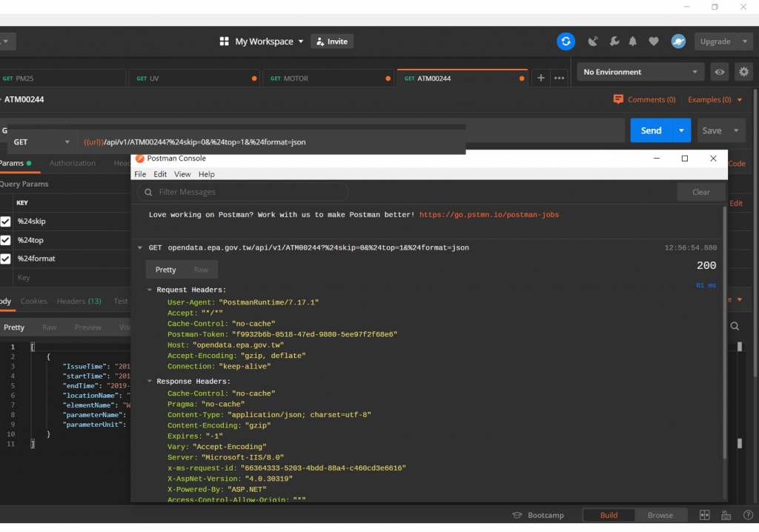
Task: Open the notifications bell
Action: (633, 41)
